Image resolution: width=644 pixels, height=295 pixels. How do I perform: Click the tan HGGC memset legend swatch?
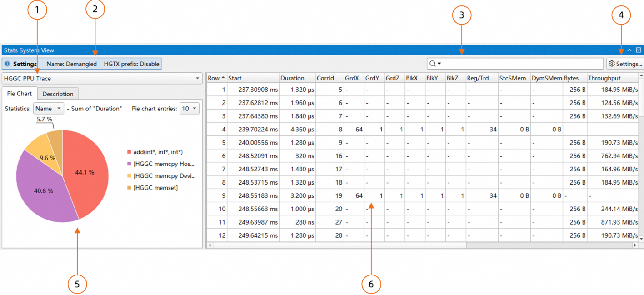[x=129, y=188]
